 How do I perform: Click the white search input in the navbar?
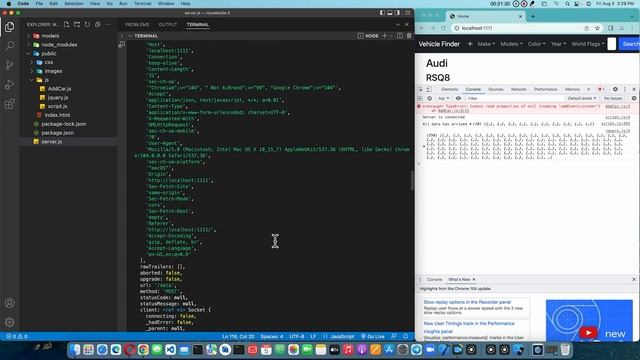pos(611,44)
